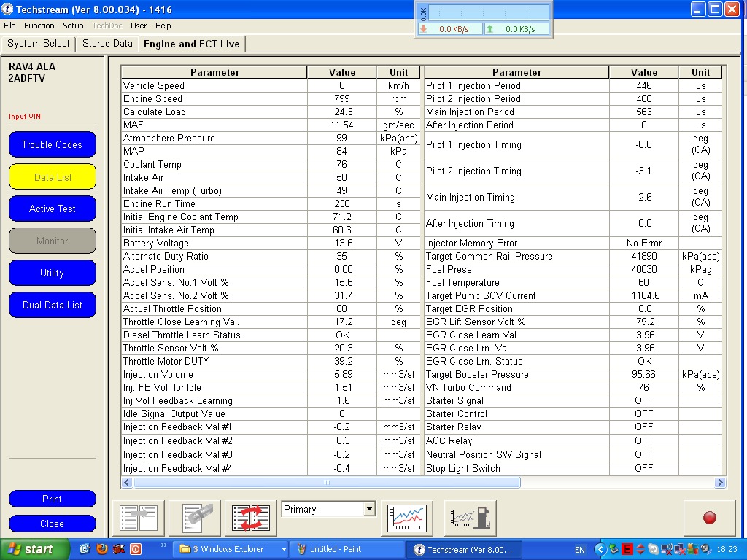Open the Setup menu

73,26
